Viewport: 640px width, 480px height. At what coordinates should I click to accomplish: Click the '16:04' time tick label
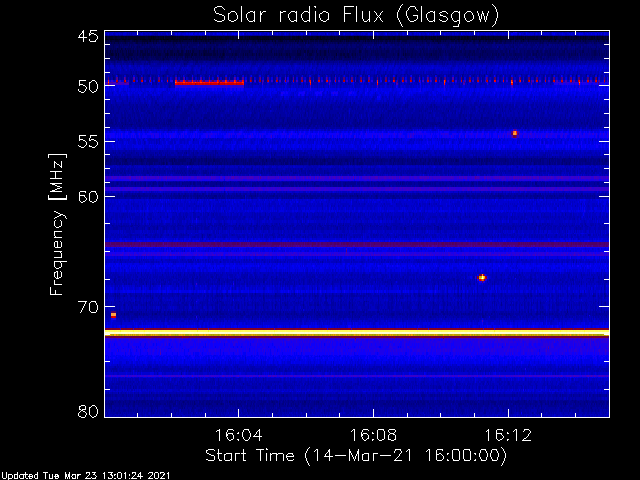click(x=238, y=435)
